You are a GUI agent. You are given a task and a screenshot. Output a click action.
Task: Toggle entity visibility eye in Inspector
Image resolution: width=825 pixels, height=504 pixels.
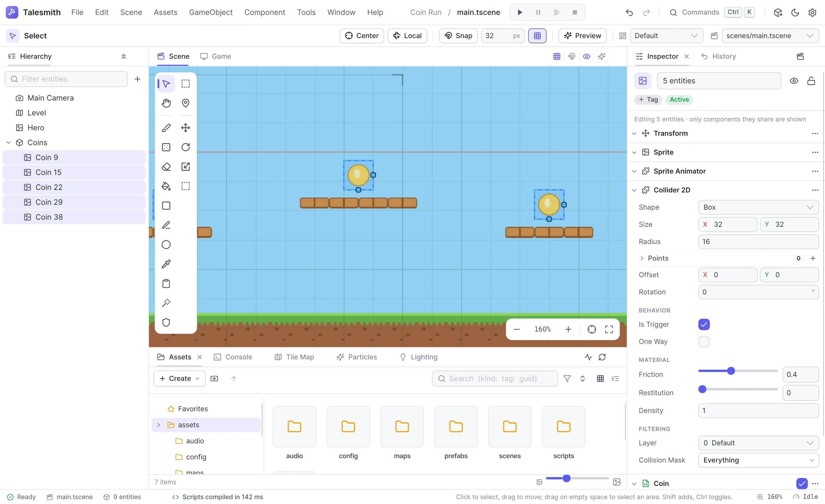[793, 81]
